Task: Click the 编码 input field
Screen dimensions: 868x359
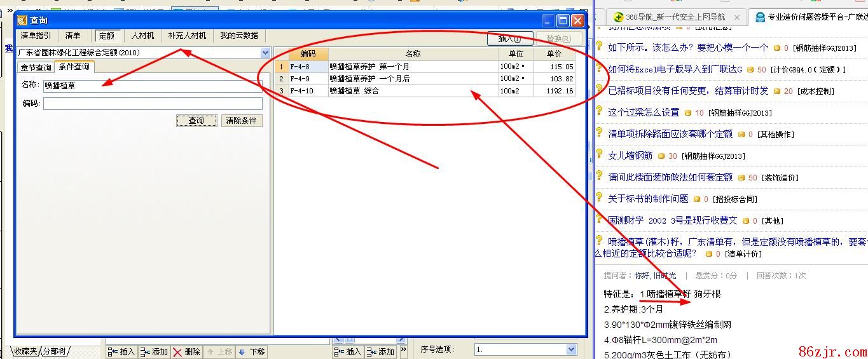Action: pyautogui.click(x=153, y=104)
